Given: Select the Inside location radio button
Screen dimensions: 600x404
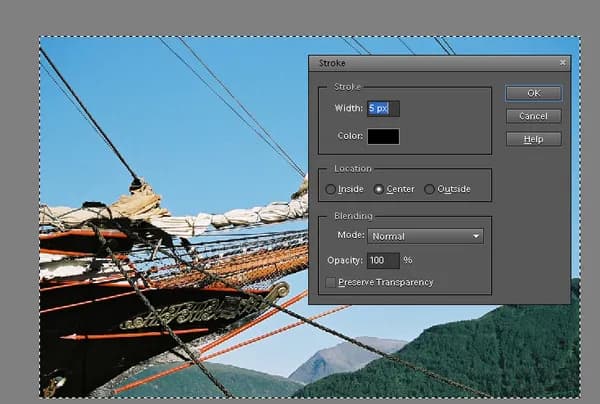Looking at the screenshot, I should tap(331, 189).
